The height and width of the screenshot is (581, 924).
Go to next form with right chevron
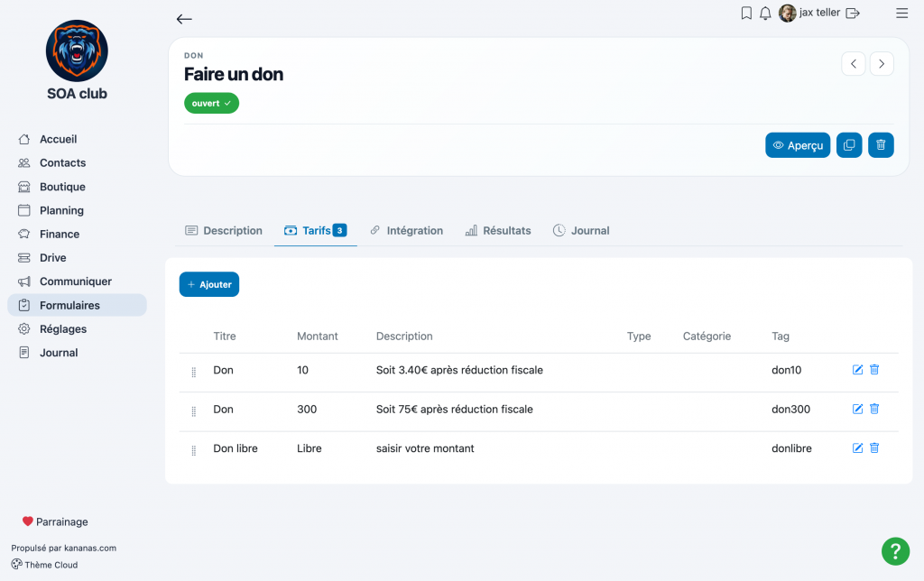point(882,64)
